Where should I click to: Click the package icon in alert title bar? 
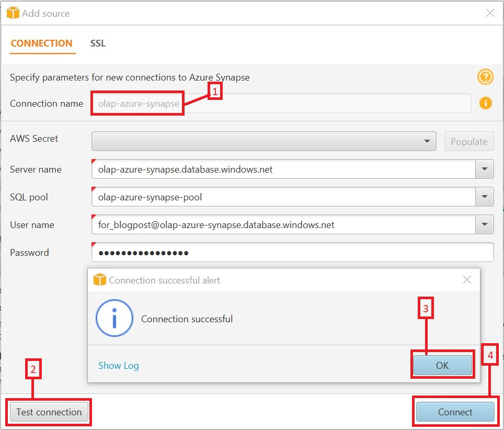[100, 279]
